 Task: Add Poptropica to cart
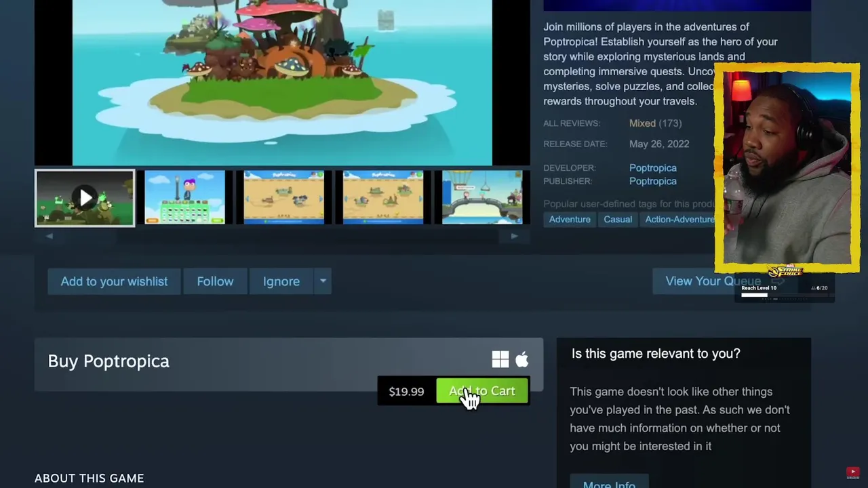click(482, 391)
